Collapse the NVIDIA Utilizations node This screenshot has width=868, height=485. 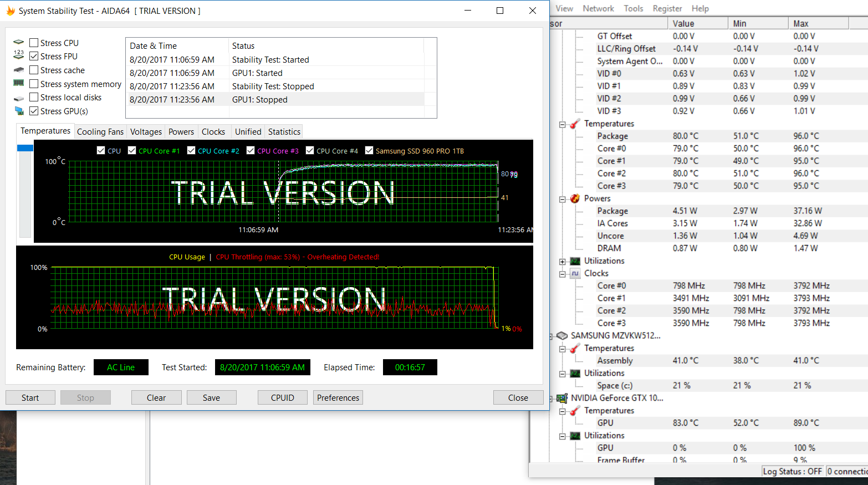pyautogui.click(x=562, y=436)
